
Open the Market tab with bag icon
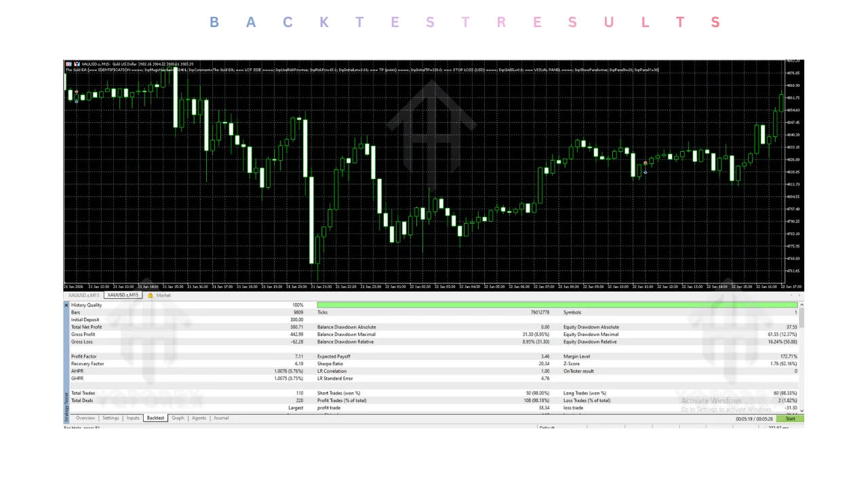pyautogui.click(x=159, y=296)
